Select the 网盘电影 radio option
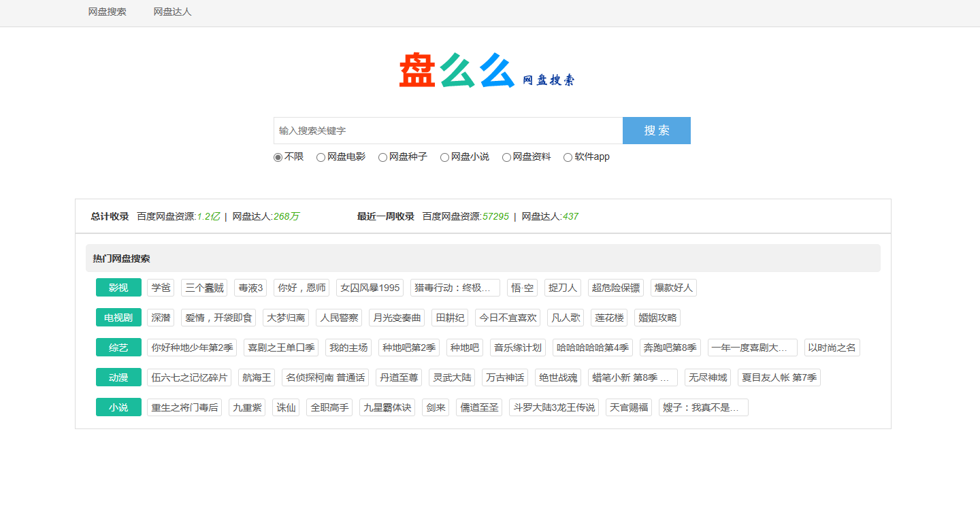 coord(321,157)
